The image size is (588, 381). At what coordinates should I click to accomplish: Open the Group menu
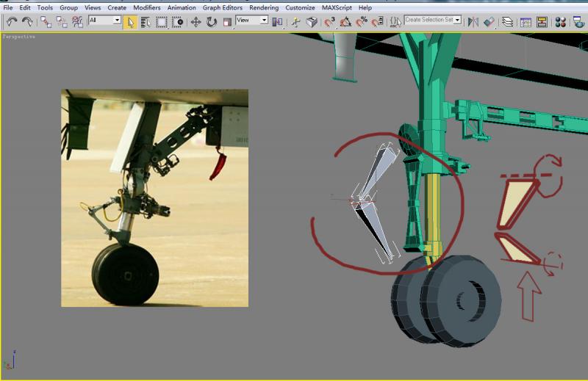tap(68, 7)
